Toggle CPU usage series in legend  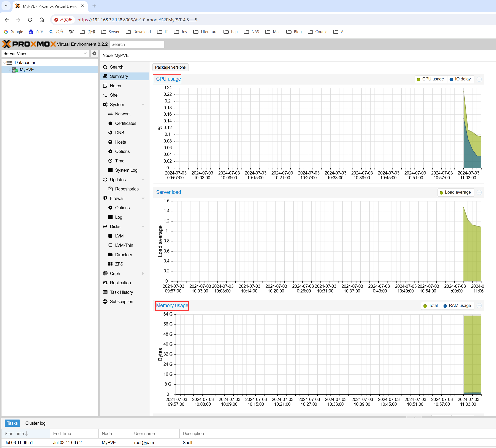point(431,79)
